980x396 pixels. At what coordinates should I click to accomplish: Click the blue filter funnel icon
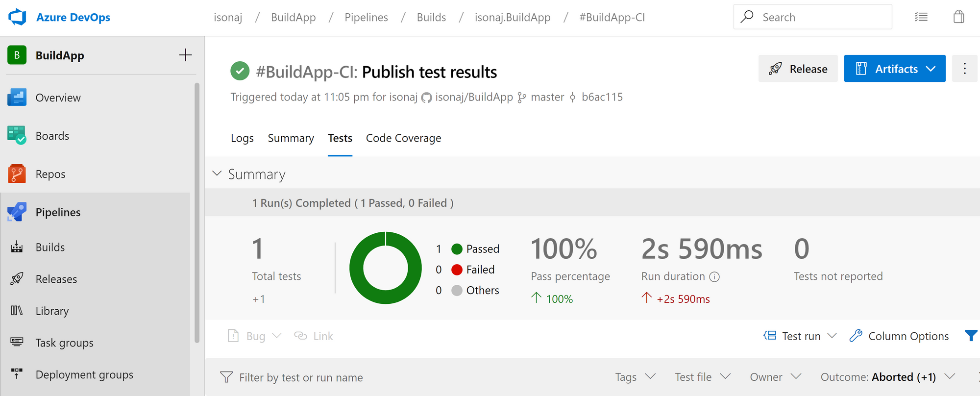pyautogui.click(x=971, y=336)
